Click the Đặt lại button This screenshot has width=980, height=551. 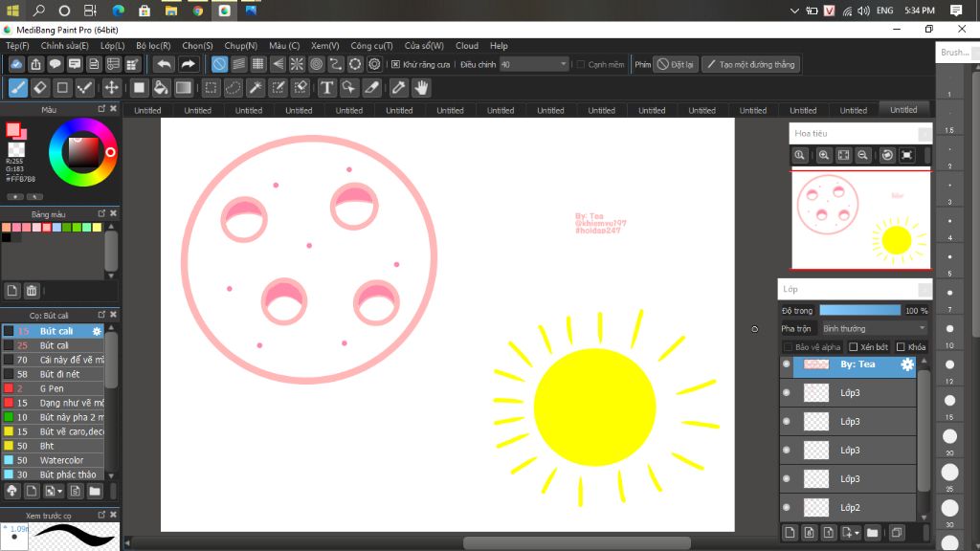[x=676, y=64]
